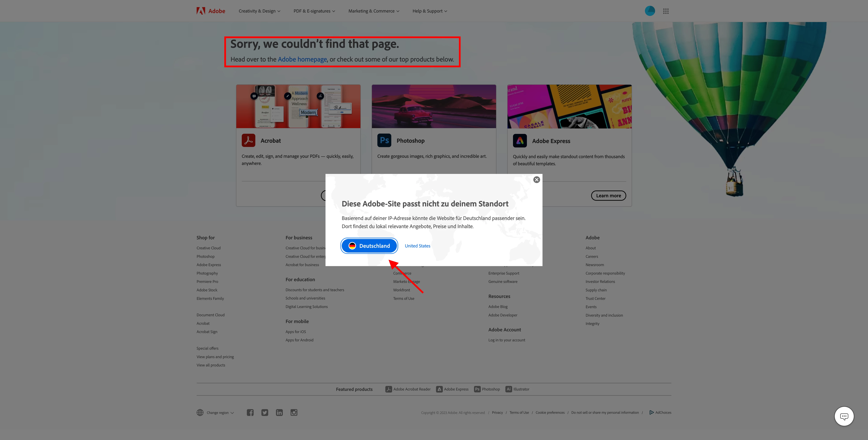Click the Photoshop card banner image
This screenshot has height=440, width=868.
click(x=434, y=106)
